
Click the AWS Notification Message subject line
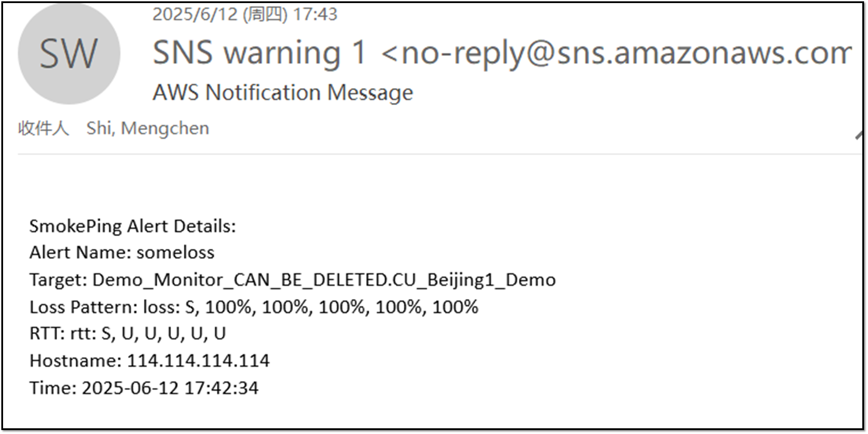(283, 93)
